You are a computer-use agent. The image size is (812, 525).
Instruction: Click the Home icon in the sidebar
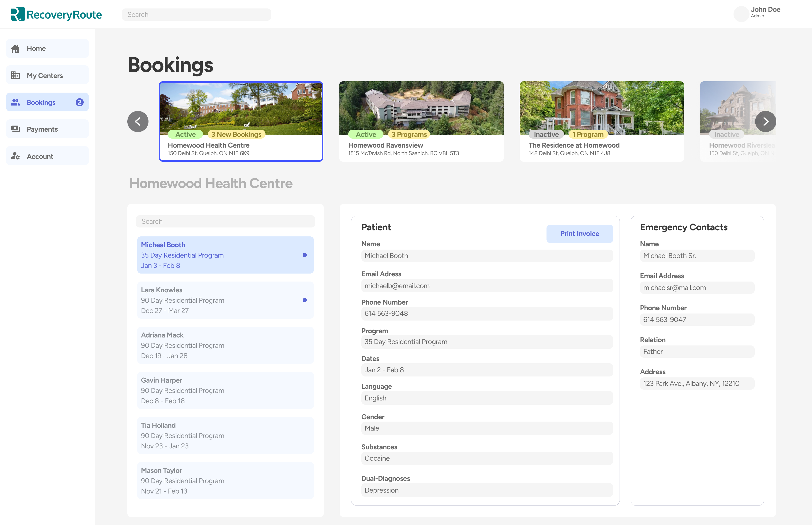click(16, 48)
